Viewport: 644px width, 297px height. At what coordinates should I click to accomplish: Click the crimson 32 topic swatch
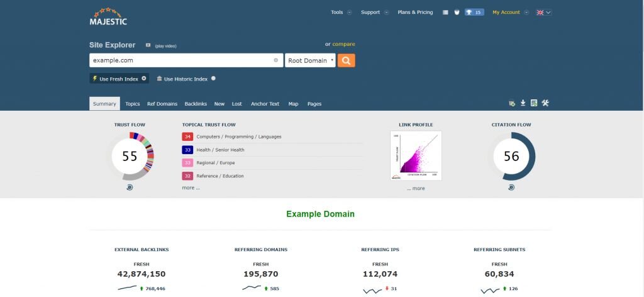tap(187, 176)
